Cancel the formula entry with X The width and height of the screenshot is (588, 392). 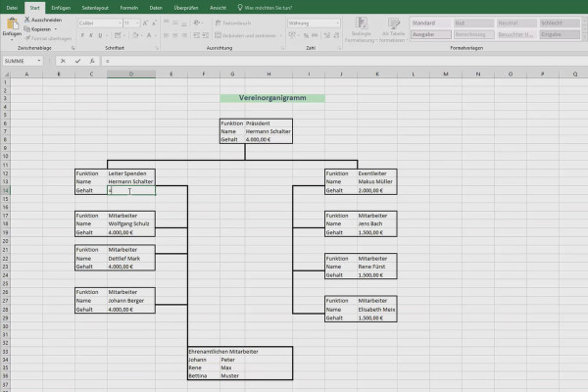pyautogui.click(x=63, y=61)
